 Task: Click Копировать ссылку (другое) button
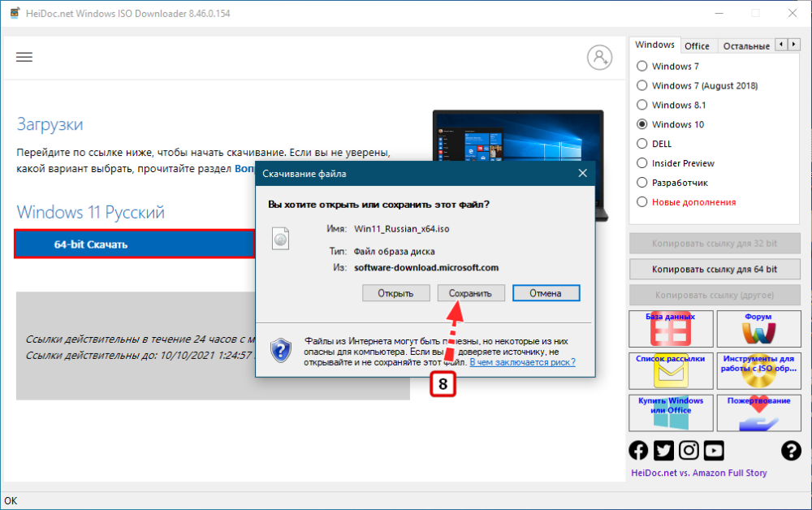(x=715, y=295)
